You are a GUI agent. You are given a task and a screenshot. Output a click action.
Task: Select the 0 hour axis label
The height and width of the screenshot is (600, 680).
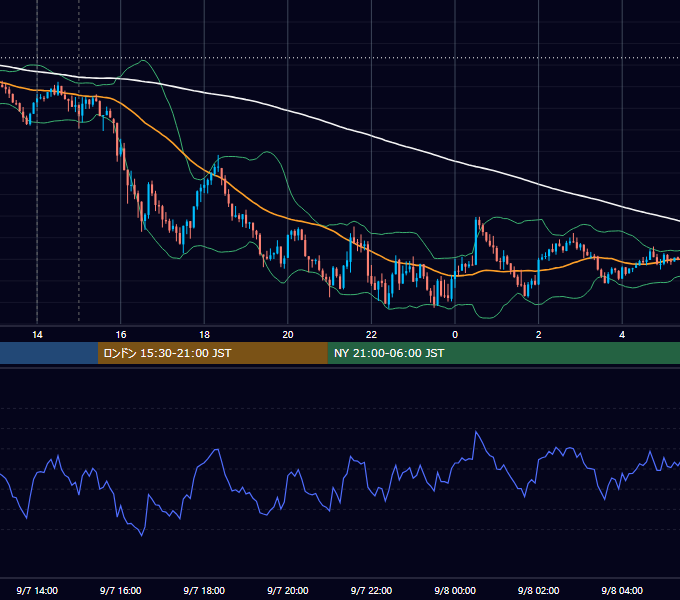(455, 335)
